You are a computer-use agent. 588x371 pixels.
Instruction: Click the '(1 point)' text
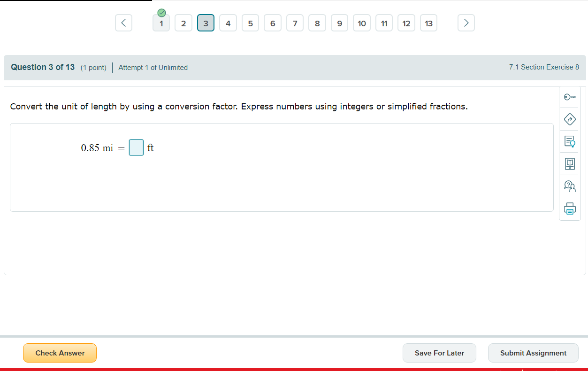pyautogui.click(x=93, y=68)
